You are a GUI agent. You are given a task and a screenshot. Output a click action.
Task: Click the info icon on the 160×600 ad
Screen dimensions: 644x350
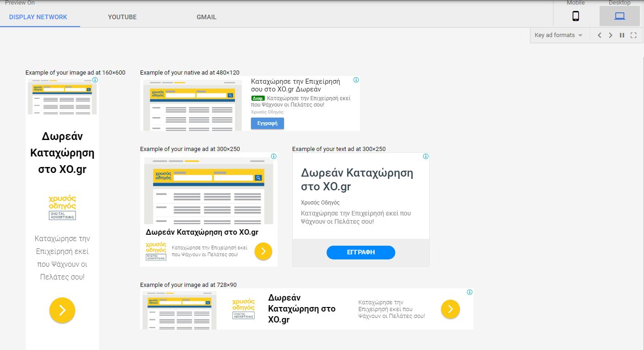[x=95, y=80]
